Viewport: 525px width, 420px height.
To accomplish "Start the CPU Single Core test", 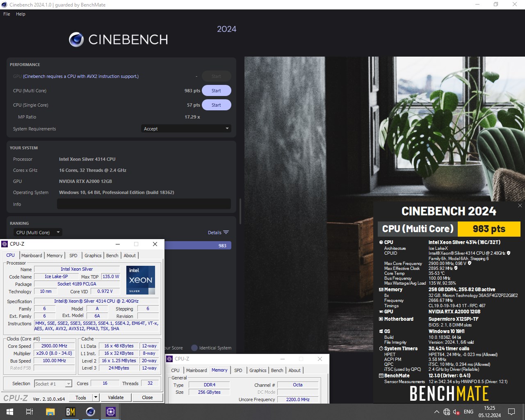I will click(216, 105).
